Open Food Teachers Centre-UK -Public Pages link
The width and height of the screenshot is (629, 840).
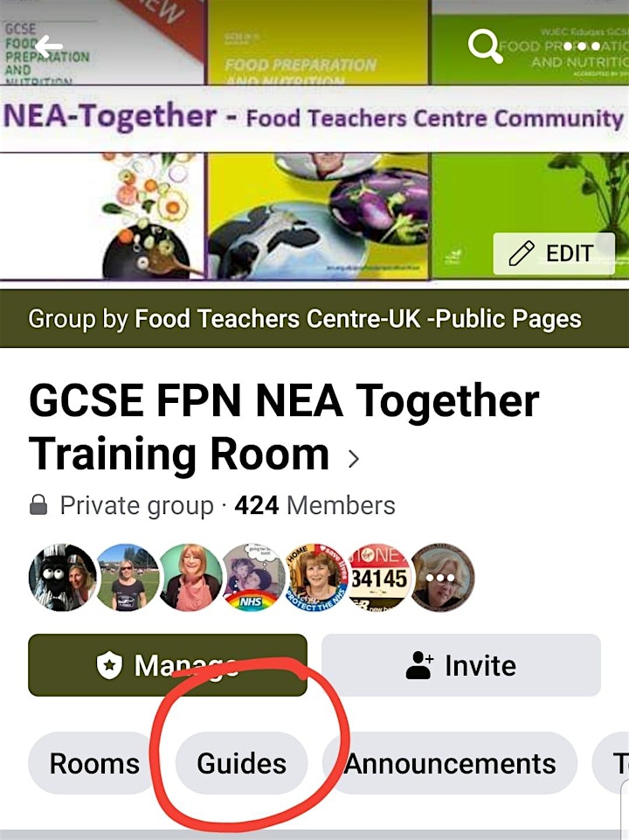[357, 319]
